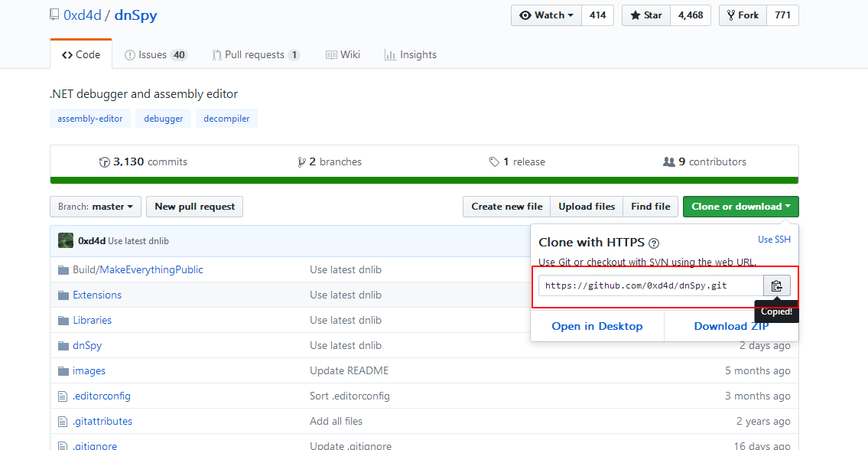The width and height of the screenshot is (868, 450).
Task: Open the Build/MakeEverythingPublic folder link
Action: [138, 270]
